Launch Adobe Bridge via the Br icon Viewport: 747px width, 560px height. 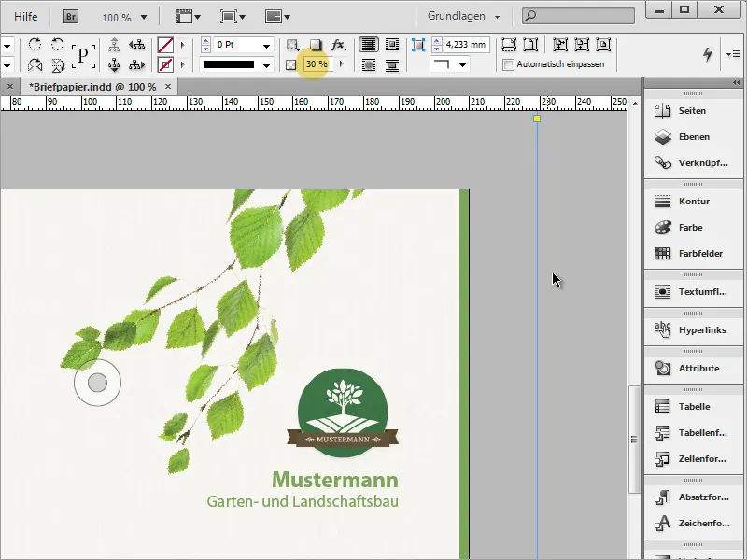coord(71,17)
